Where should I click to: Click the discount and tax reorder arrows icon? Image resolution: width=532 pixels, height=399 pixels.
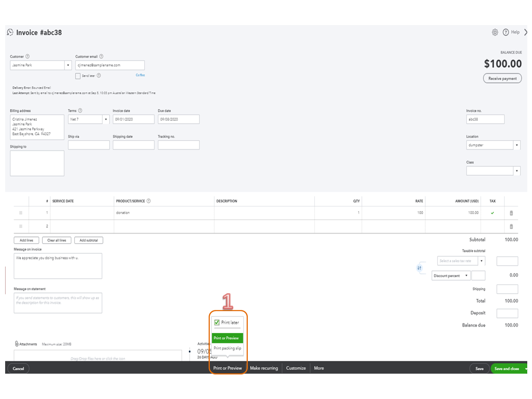[x=420, y=268]
